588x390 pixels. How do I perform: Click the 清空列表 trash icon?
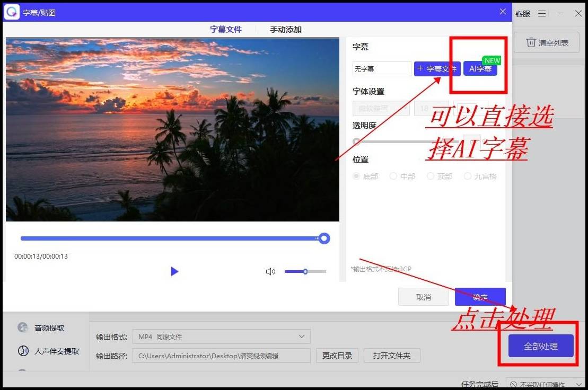coord(531,43)
